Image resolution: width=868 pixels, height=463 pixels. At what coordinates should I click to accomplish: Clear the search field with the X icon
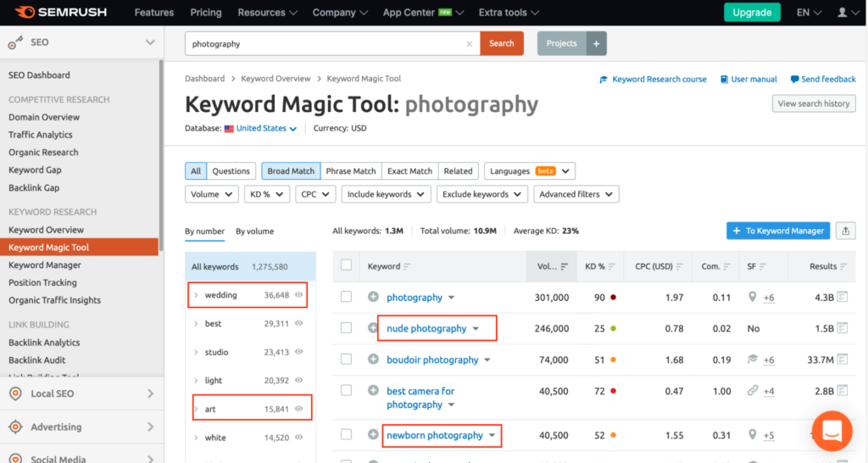pos(470,44)
